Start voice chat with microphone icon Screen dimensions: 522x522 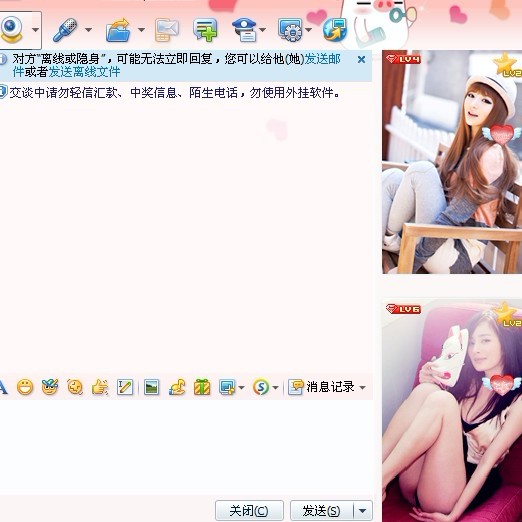(x=65, y=30)
